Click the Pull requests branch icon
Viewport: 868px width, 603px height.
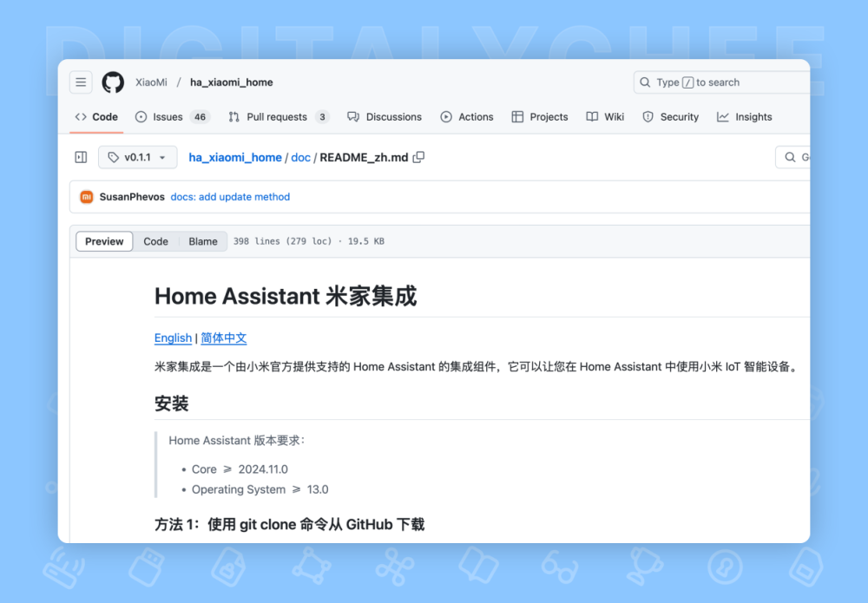(x=234, y=117)
